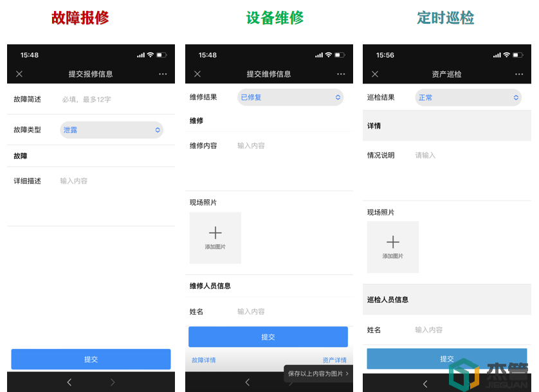The image size is (539, 392).
Task: Tap the back arrow in 故障报修 bottom bar
Action: point(69,382)
